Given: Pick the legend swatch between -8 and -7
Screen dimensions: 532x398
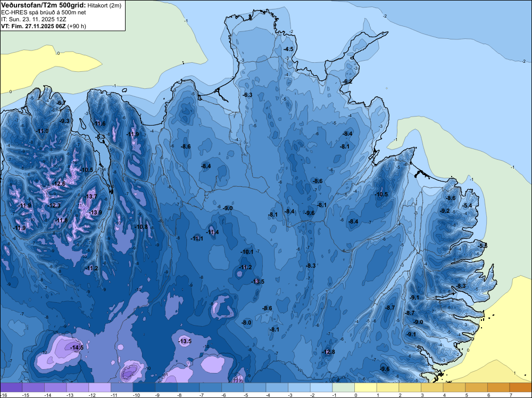Looking at the screenshot, I should [x=189, y=387].
